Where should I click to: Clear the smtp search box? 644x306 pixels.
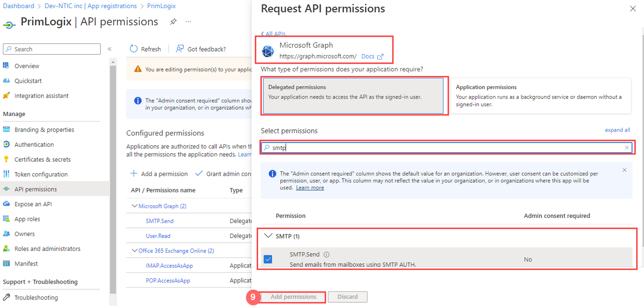[627, 148]
